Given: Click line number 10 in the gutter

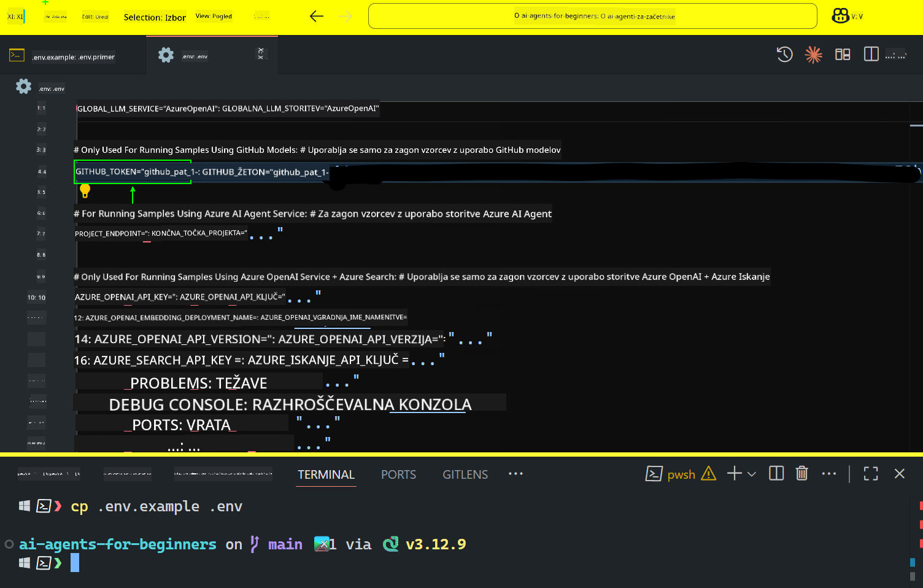Looking at the screenshot, I should coord(37,298).
